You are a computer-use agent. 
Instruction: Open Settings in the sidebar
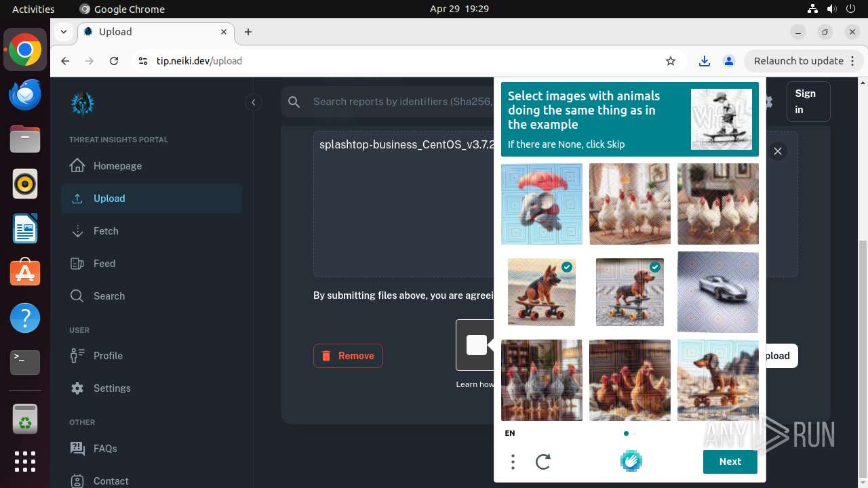(151, 388)
